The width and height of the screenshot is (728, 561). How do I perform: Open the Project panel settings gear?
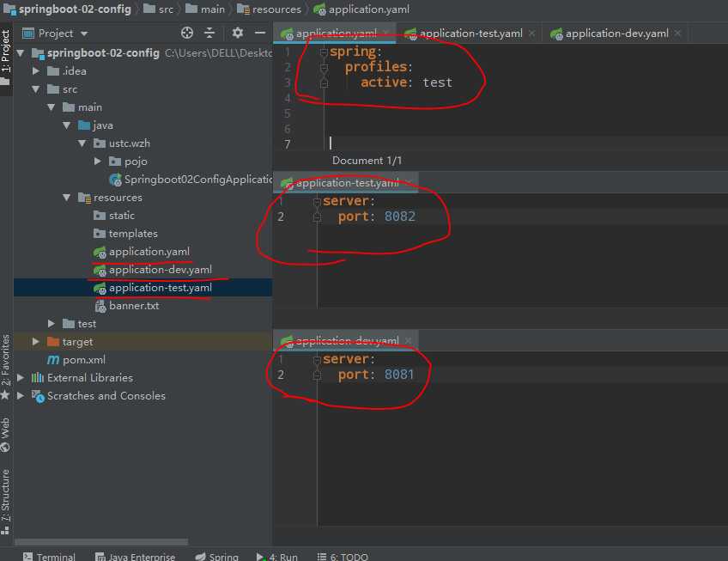coord(238,33)
